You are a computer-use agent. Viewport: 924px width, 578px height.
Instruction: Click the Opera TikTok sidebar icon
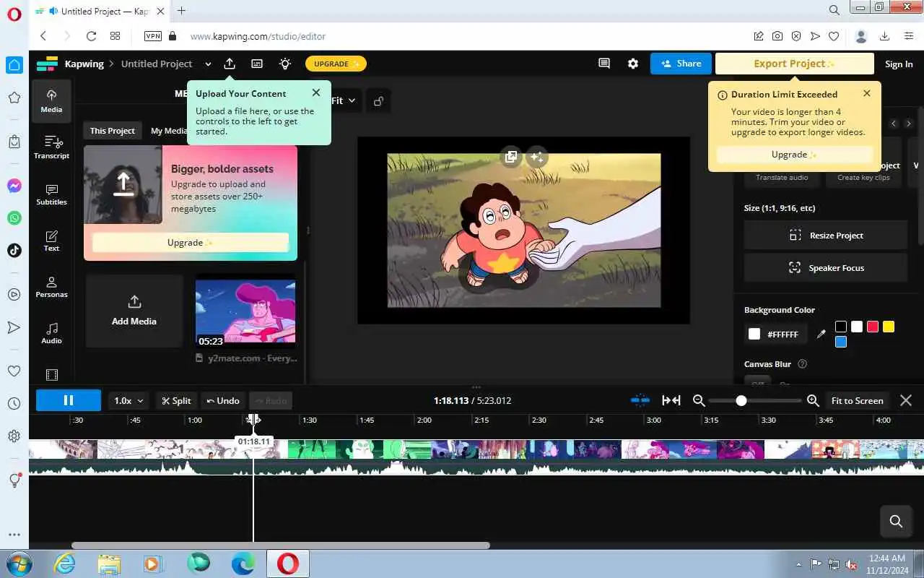click(x=14, y=251)
